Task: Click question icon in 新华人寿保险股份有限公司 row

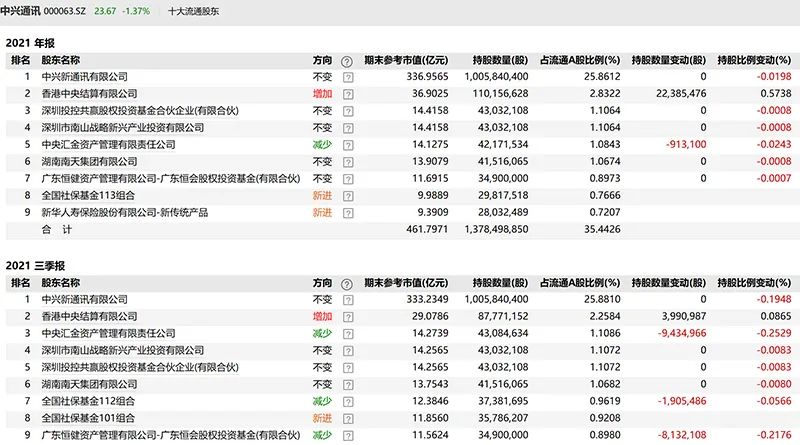Action: coord(348,213)
